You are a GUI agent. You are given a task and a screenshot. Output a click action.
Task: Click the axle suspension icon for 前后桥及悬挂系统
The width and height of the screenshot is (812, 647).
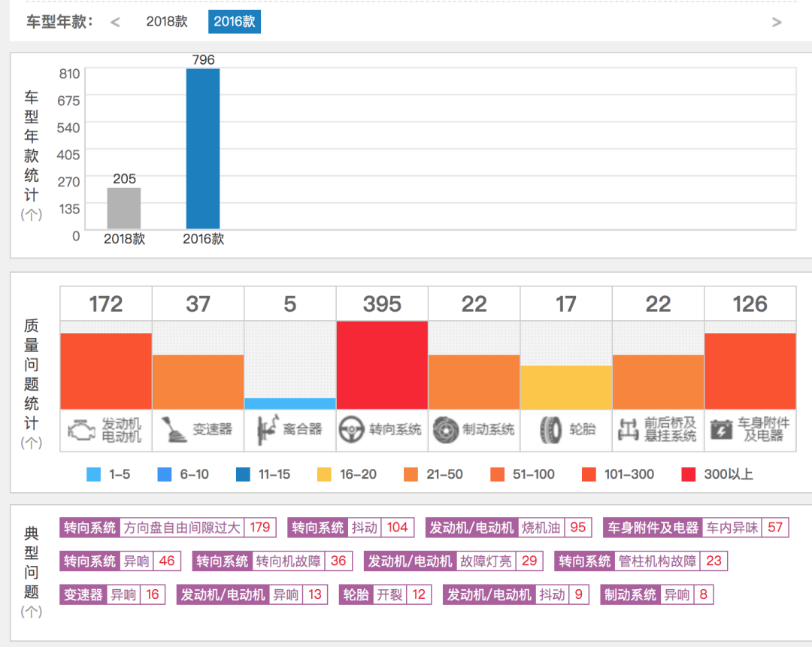(x=628, y=430)
